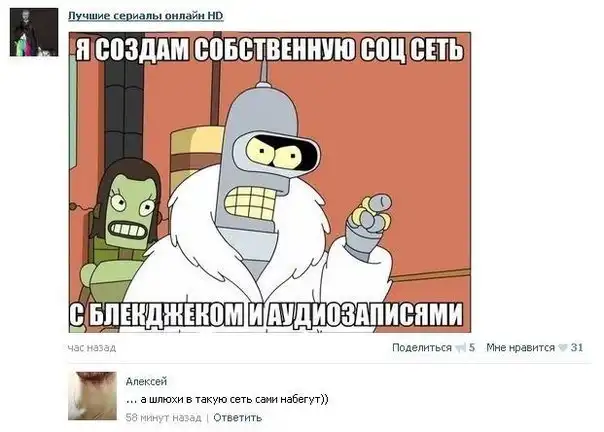The height and width of the screenshot is (432, 604).
Task: Click the share megaphone icon
Action: [460, 348]
